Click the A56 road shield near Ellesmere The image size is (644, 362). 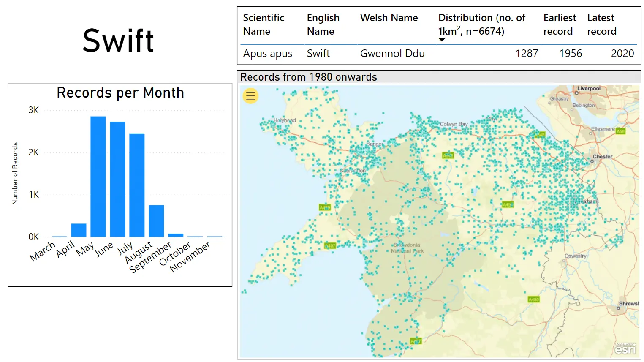point(620,131)
